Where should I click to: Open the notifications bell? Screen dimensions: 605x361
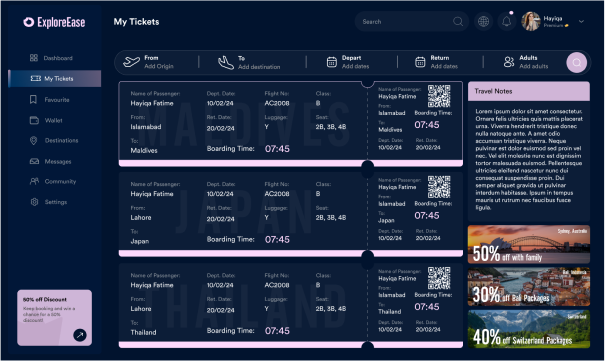tap(507, 22)
